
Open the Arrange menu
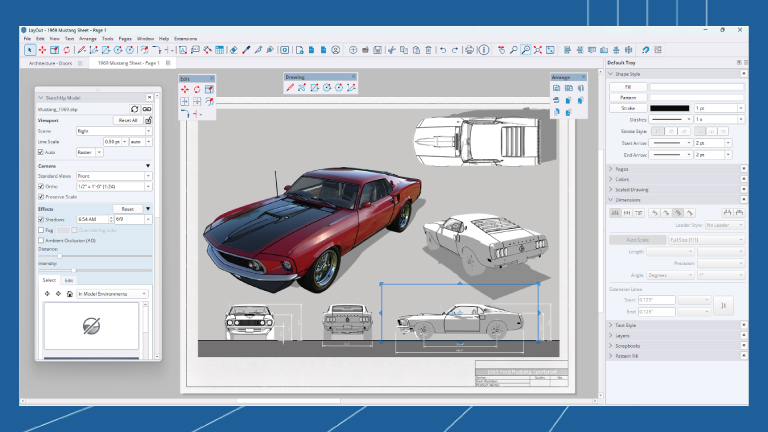click(88, 38)
